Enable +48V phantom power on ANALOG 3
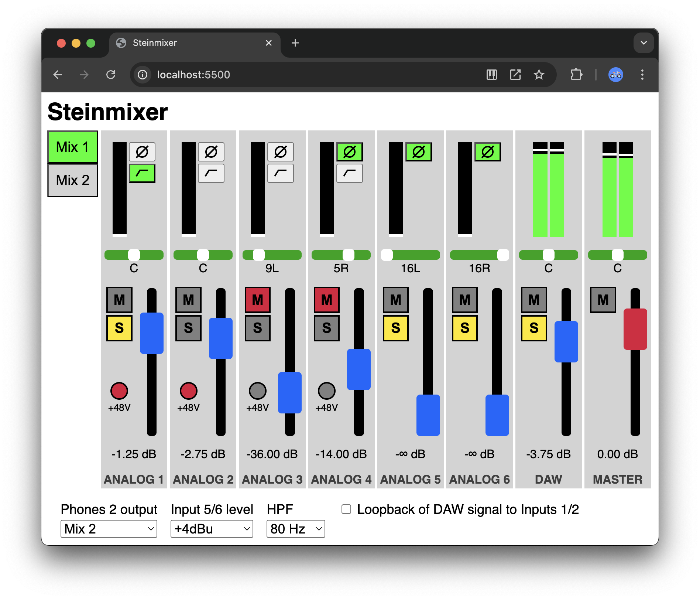 pos(258,391)
